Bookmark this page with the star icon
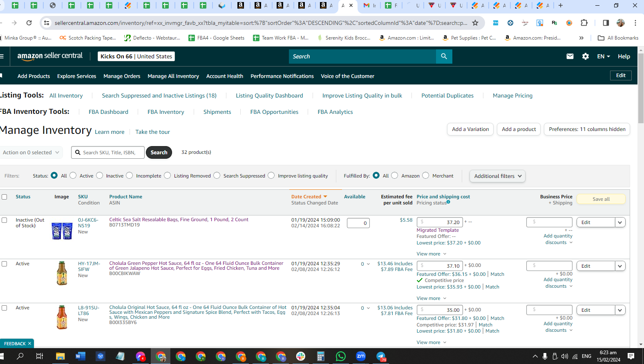The image size is (644, 364). (475, 23)
